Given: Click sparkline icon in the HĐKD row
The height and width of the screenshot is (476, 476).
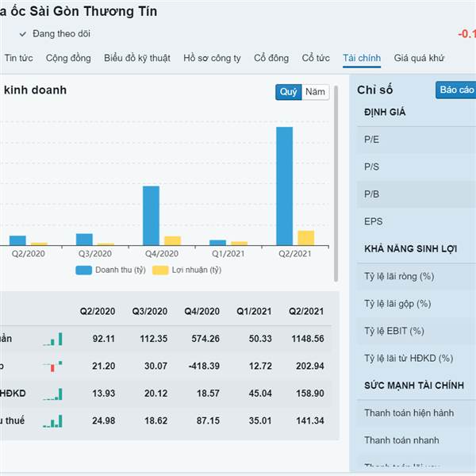Looking at the screenshot, I should [x=53, y=394].
